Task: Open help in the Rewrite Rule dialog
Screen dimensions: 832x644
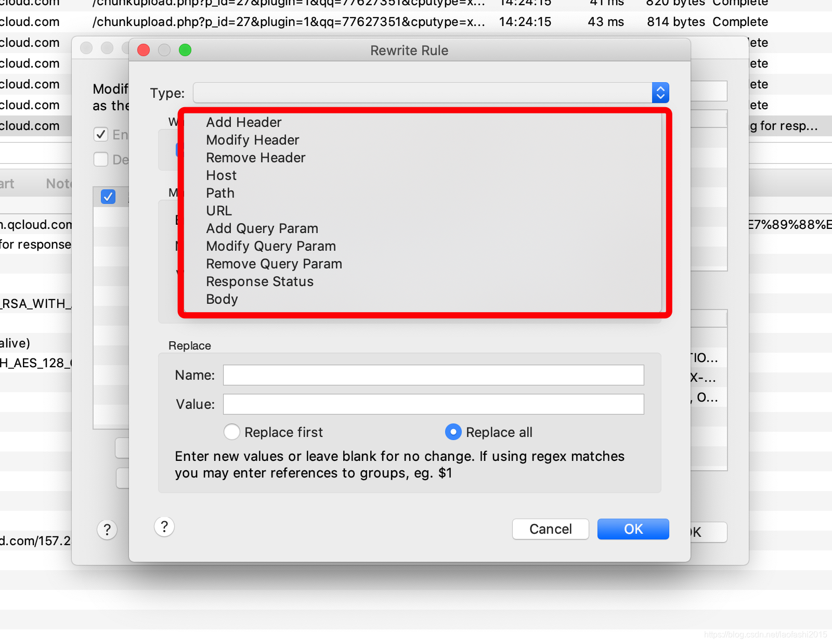Action: [164, 527]
